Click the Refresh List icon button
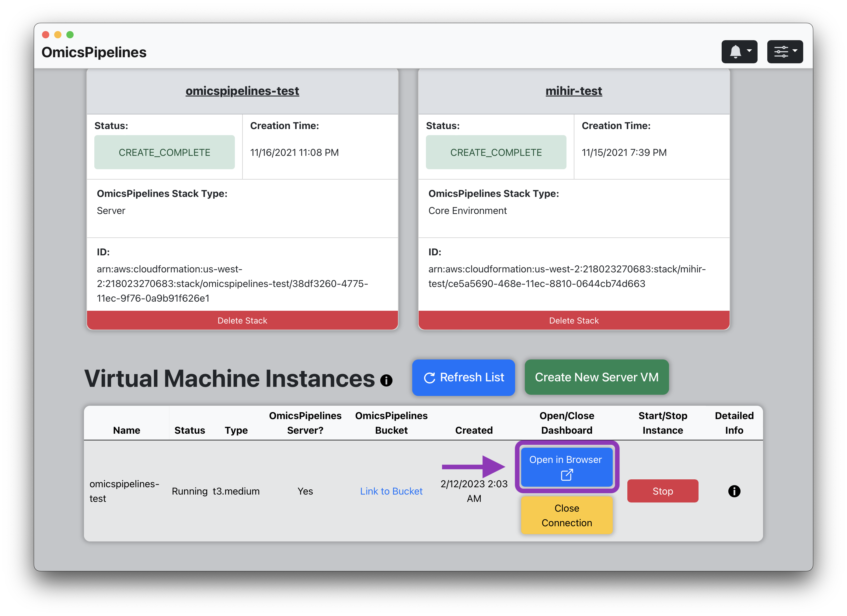 tap(430, 378)
